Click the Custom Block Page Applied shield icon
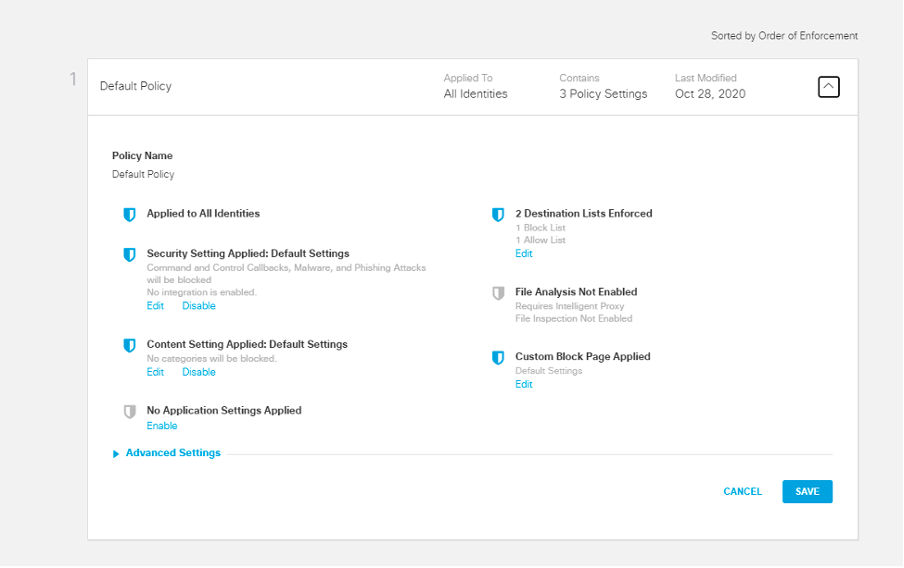904x568 pixels. [x=498, y=357]
